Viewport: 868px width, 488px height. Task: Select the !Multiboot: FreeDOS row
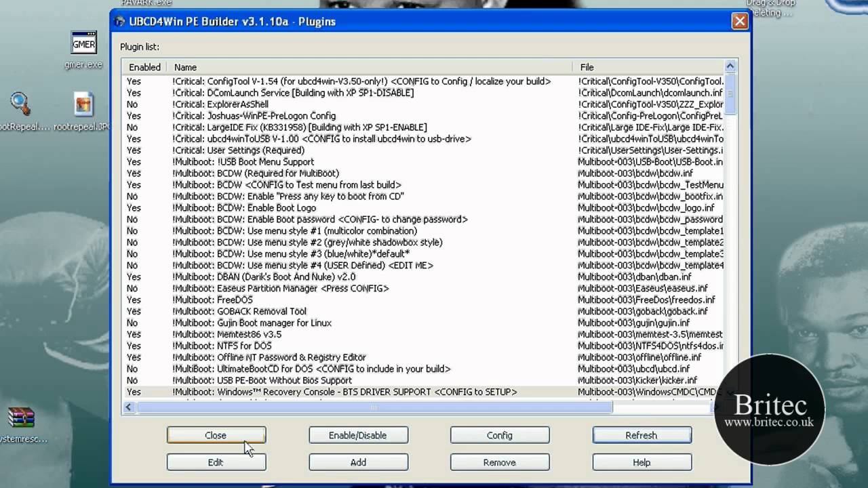click(423, 300)
